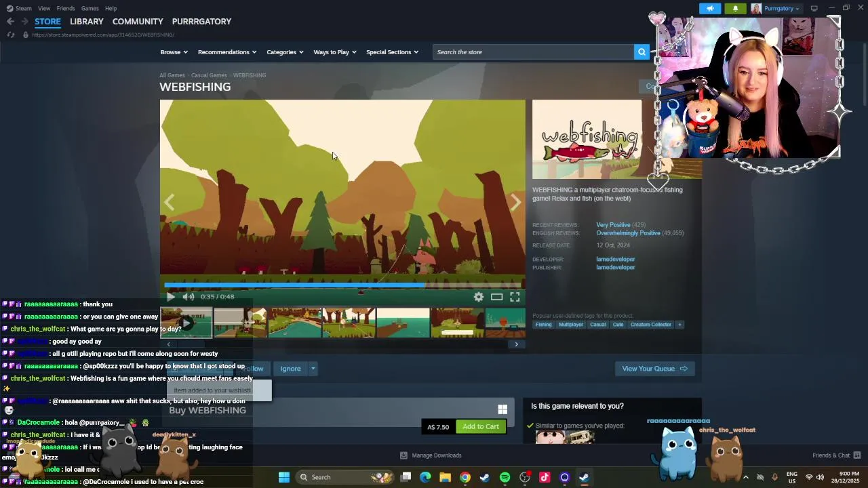Open Task View on the taskbar
This screenshot has height=488, width=868.
[x=406, y=477]
